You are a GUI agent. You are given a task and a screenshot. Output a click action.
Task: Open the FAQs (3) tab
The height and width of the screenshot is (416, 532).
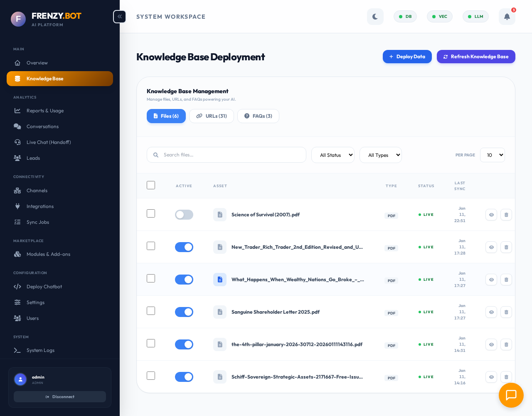click(258, 116)
